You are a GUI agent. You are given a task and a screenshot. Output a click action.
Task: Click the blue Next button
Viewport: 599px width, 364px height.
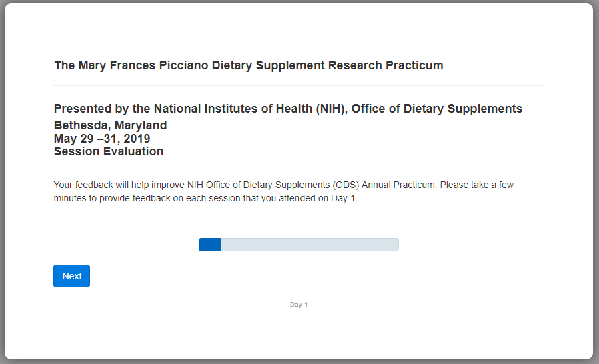[x=71, y=276]
